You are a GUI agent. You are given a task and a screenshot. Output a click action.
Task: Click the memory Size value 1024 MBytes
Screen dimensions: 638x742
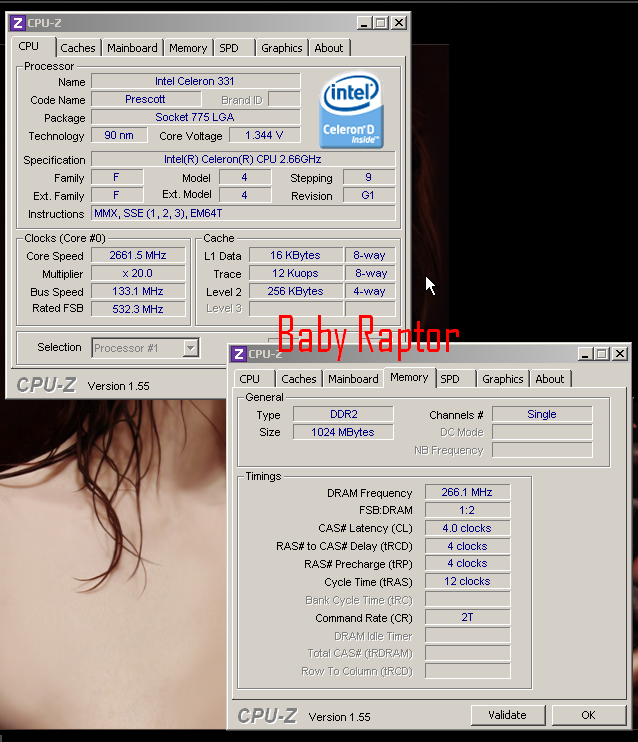click(x=343, y=432)
